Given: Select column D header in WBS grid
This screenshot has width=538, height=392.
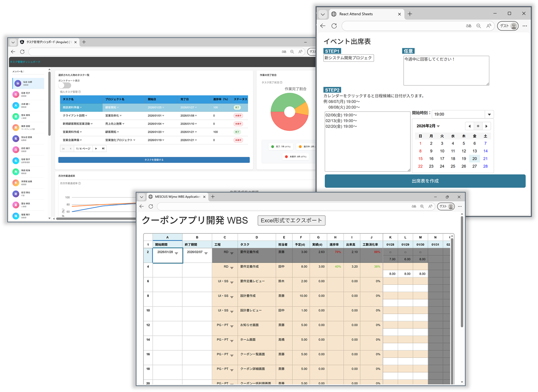Looking at the screenshot, I should [x=257, y=237].
